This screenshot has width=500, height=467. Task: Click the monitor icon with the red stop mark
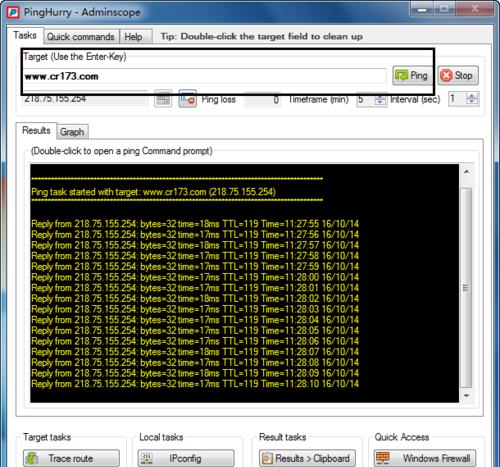coord(187,99)
